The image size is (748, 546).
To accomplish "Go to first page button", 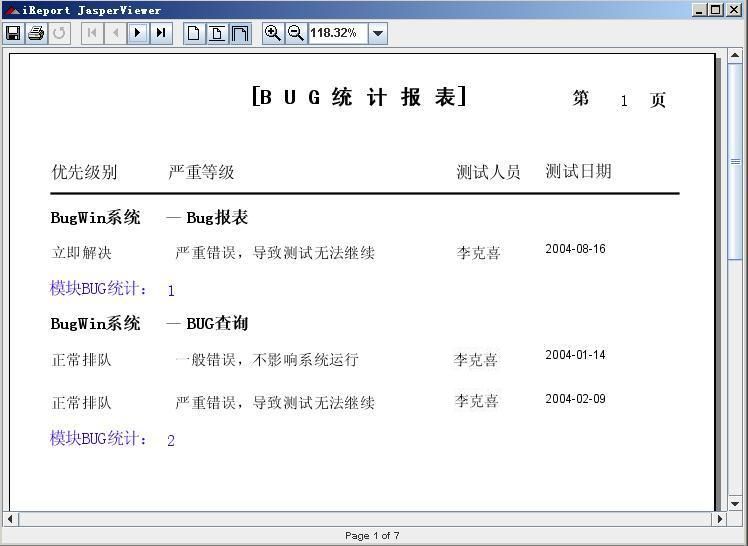I will pos(93,33).
